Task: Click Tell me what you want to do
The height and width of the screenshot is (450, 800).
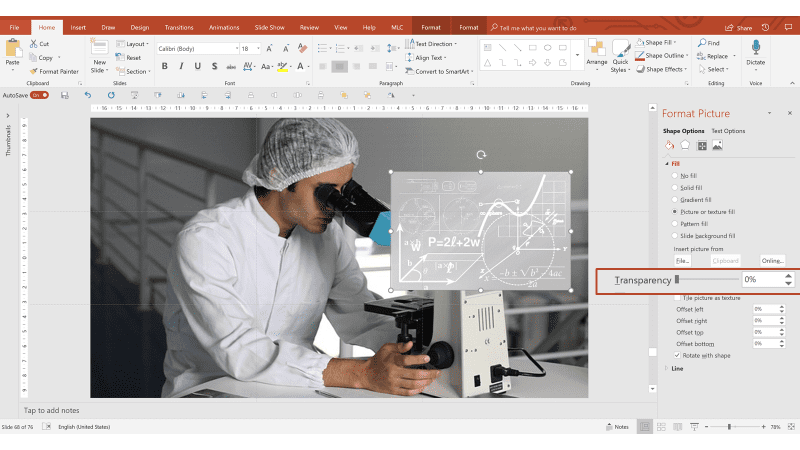Action: coord(534,28)
